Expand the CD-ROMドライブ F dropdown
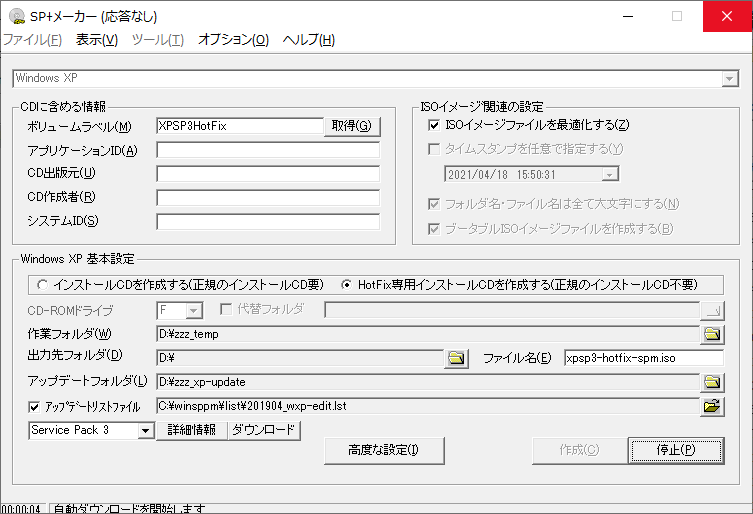This screenshot has height=514, width=753. [x=194, y=311]
